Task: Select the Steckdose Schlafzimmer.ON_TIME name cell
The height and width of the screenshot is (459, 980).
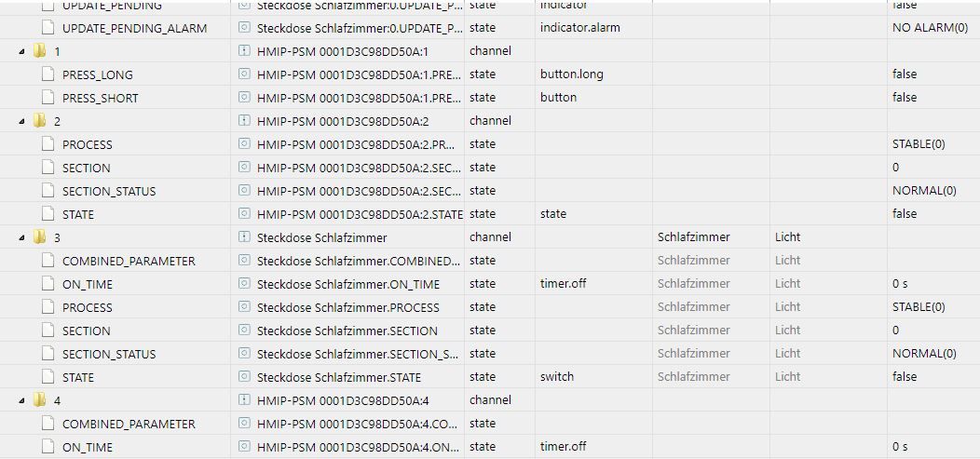Action: tap(347, 284)
